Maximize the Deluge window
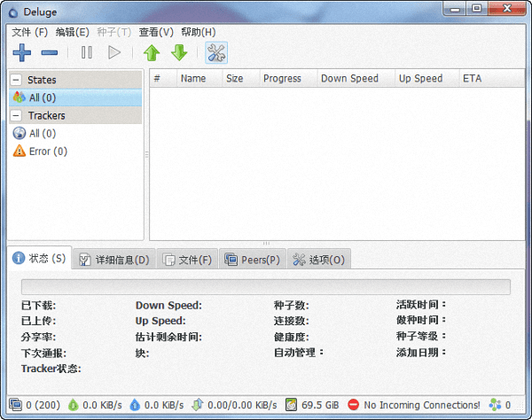 tap(477, 9)
